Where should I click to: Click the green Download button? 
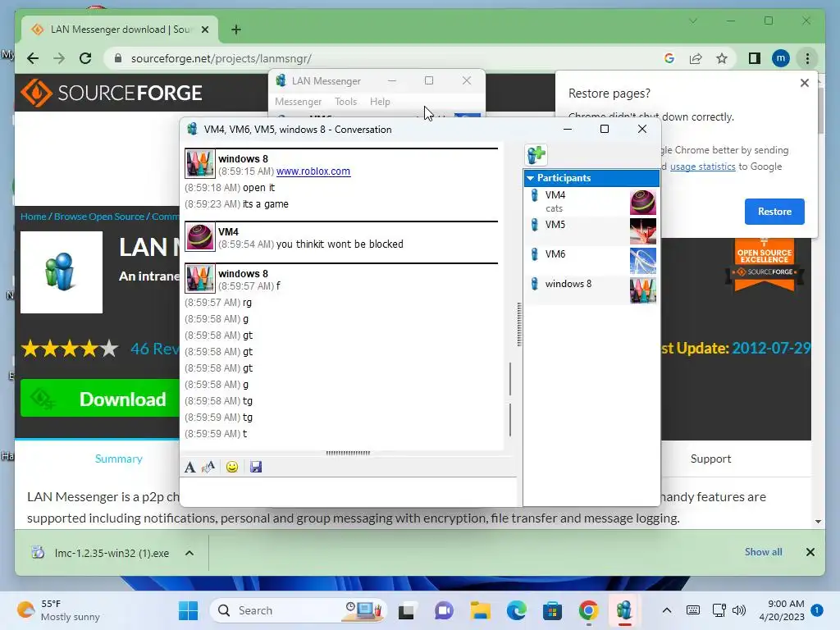(x=99, y=399)
